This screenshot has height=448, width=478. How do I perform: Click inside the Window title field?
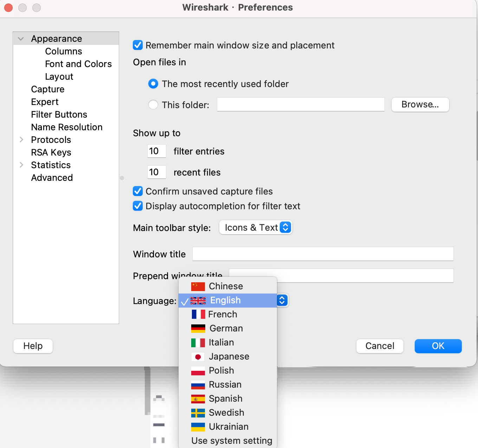pyautogui.click(x=323, y=254)
